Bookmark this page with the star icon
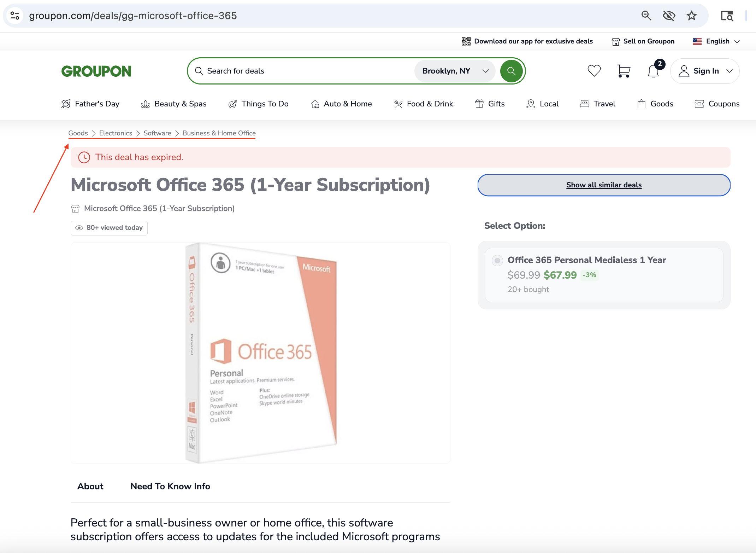This screenshot has height=553, width=756. point(691,16)
